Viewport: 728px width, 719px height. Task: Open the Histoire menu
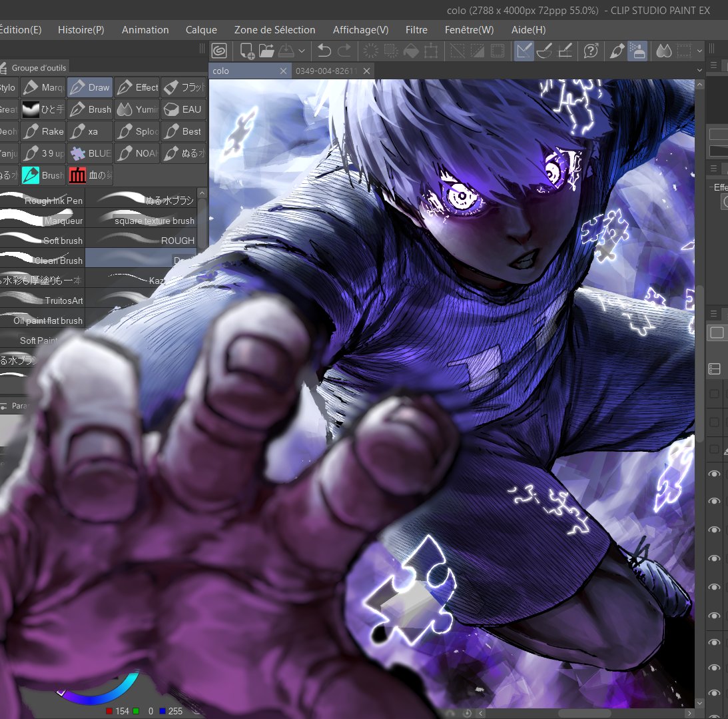click(81, 30)
